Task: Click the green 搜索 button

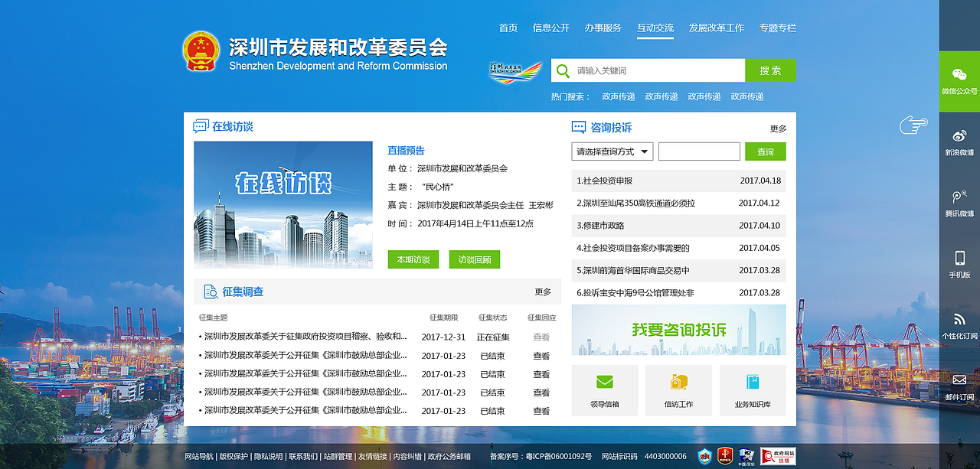Action: [x=770, y=70]
